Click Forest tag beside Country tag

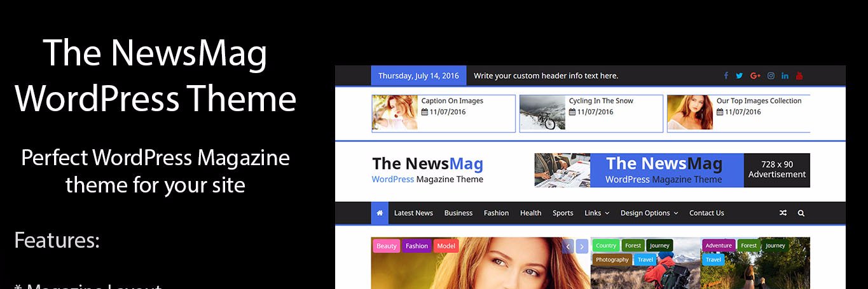tap(633, 245)
